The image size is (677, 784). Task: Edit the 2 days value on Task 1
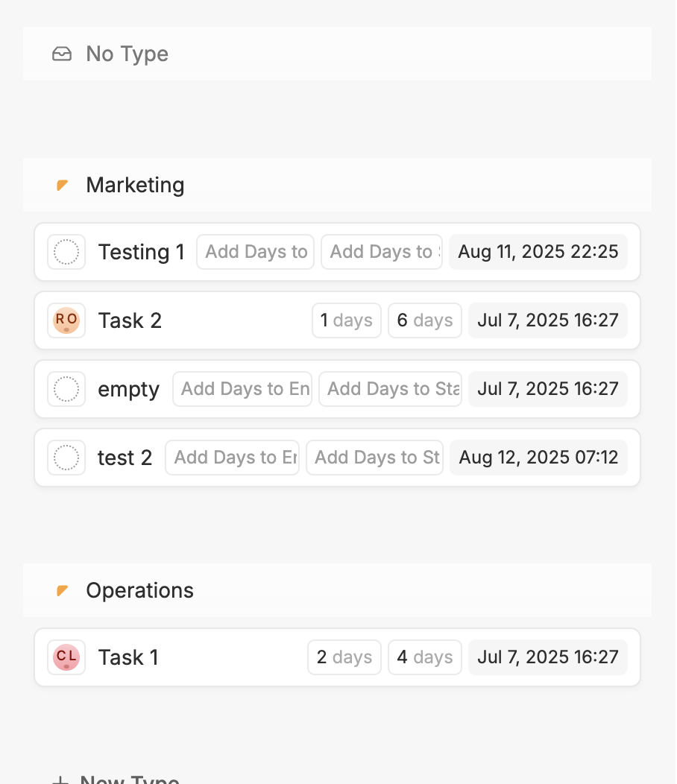point(344,657)
